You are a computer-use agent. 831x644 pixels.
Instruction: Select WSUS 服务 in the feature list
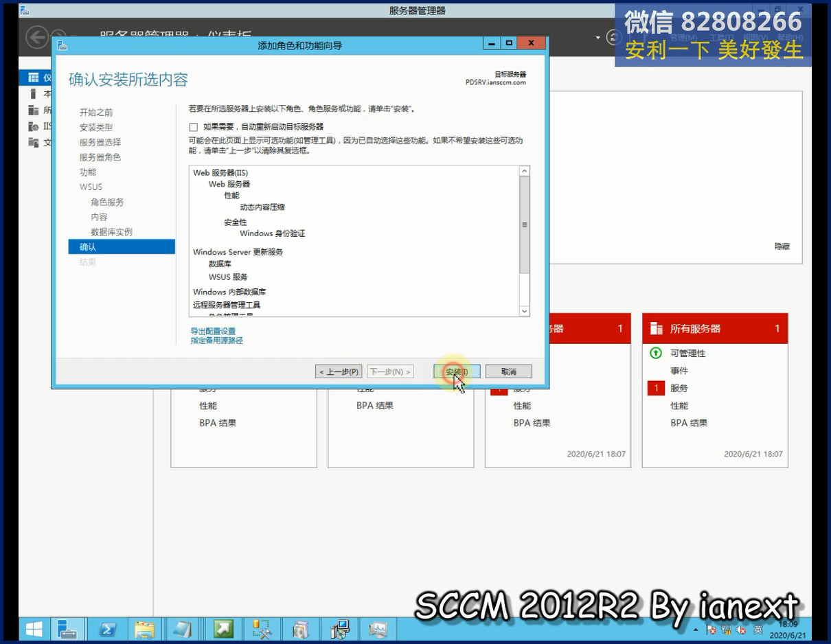[x=228, y=277]
